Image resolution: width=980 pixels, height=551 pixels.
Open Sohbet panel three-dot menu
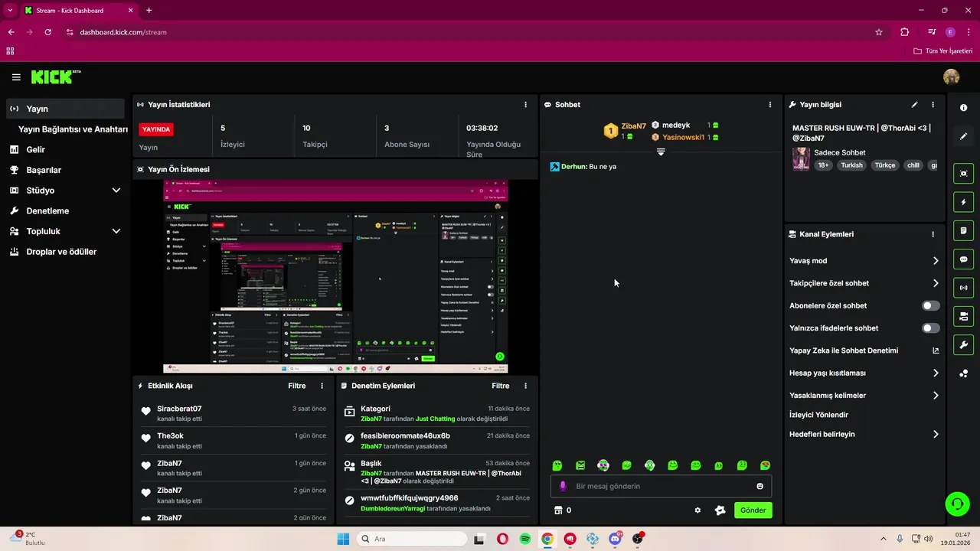point(770,105)
